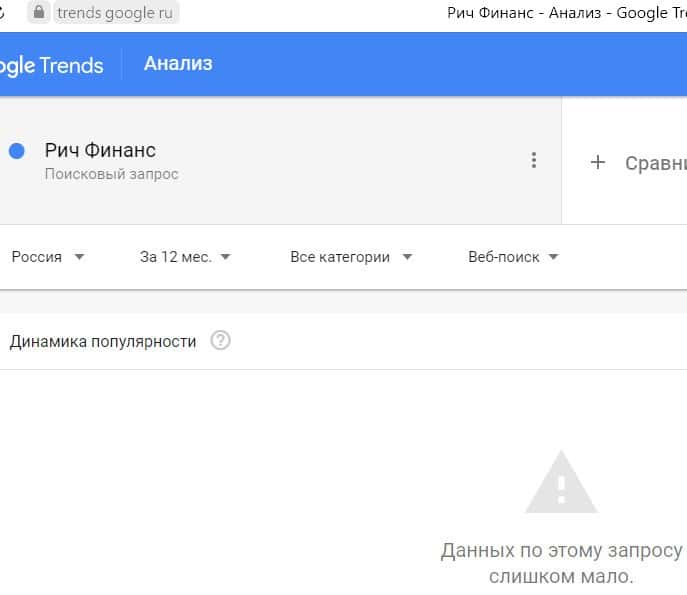
Task: Click the Динамика популярности heading
Action: (x=103, y=341)
